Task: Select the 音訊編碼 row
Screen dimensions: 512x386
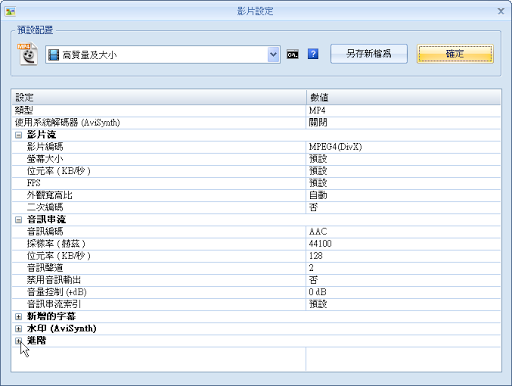Action: 256,232
